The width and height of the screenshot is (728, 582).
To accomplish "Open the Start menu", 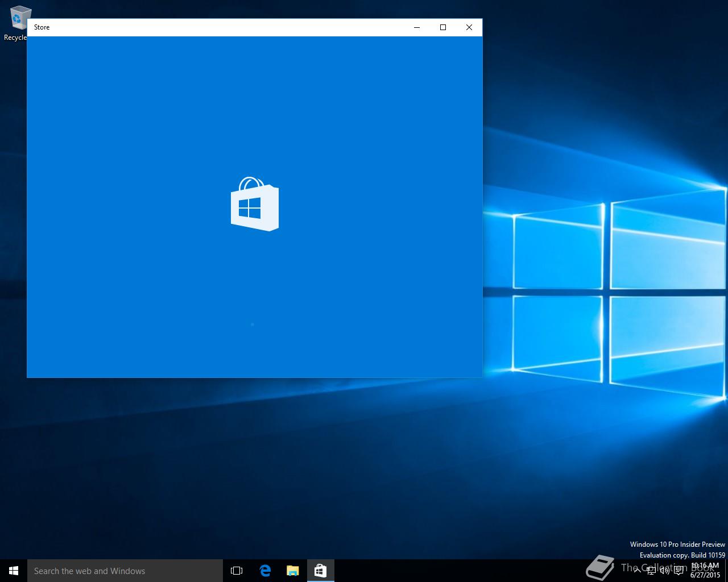I will pos(14,571).
